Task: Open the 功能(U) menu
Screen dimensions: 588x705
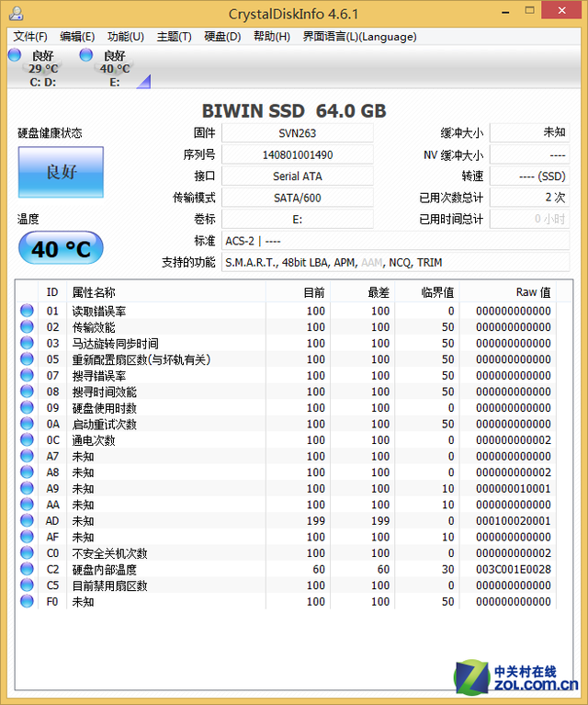Action: tap(125, 37)
